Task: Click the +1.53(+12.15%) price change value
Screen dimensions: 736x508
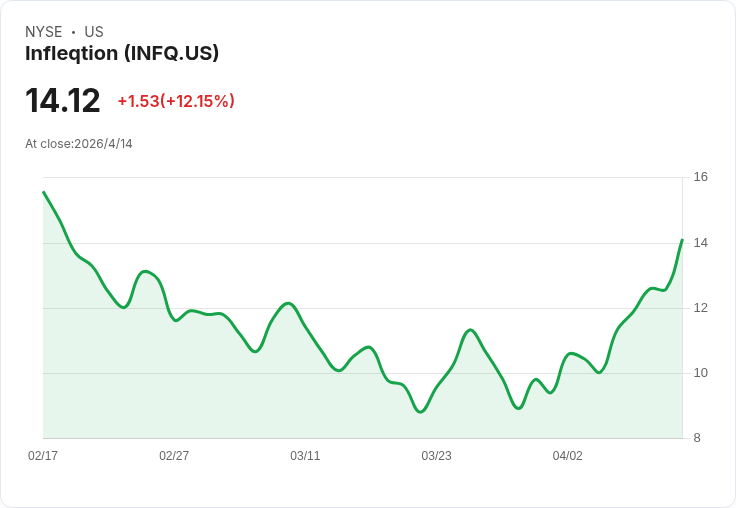Action: tap(176, 101)
